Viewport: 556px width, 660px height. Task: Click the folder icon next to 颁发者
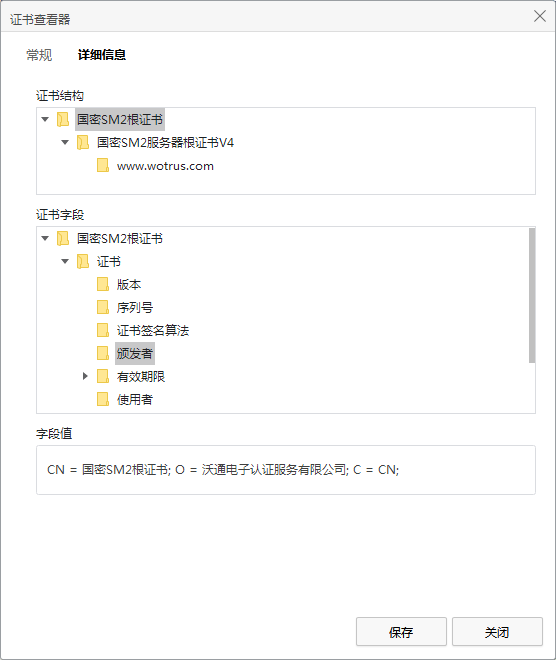pyautogui.click(x=103, y=353)
